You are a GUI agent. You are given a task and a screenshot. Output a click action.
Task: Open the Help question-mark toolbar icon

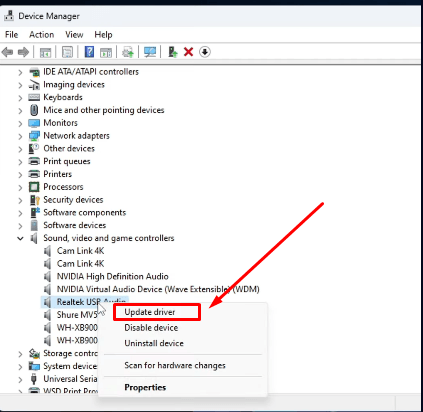click(89, 52)
